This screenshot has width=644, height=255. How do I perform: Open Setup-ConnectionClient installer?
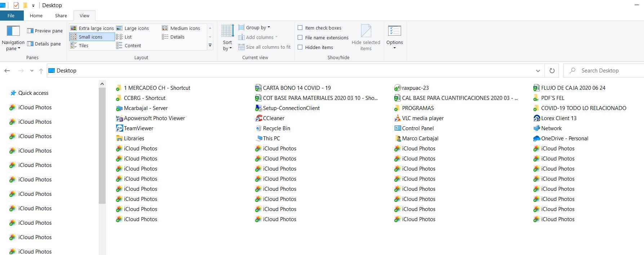point(287,108)
